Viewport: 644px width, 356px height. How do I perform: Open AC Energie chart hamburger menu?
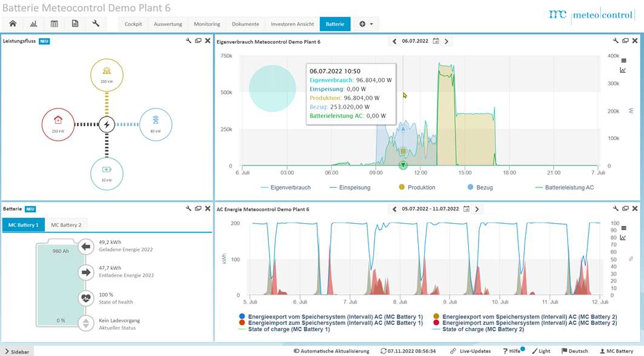coord(623,228)
